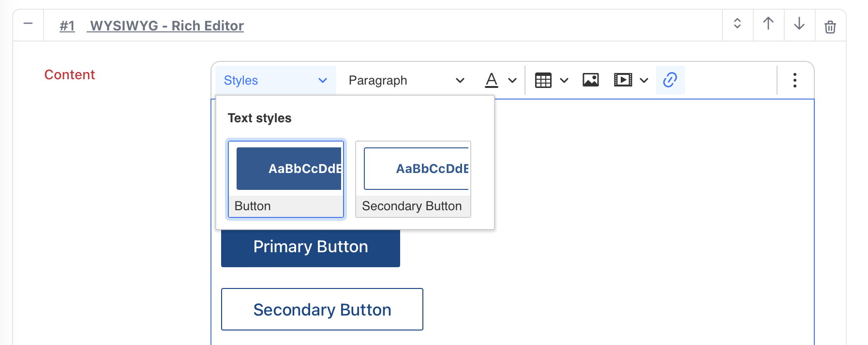
Task: Apply the Secondary Button text style
Action: 413,179
